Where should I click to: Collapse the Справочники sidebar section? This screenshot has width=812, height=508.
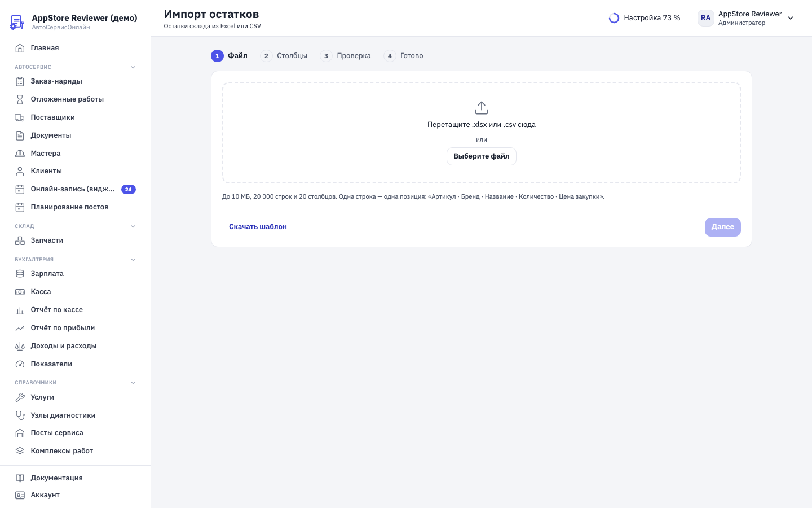[133, 383]
